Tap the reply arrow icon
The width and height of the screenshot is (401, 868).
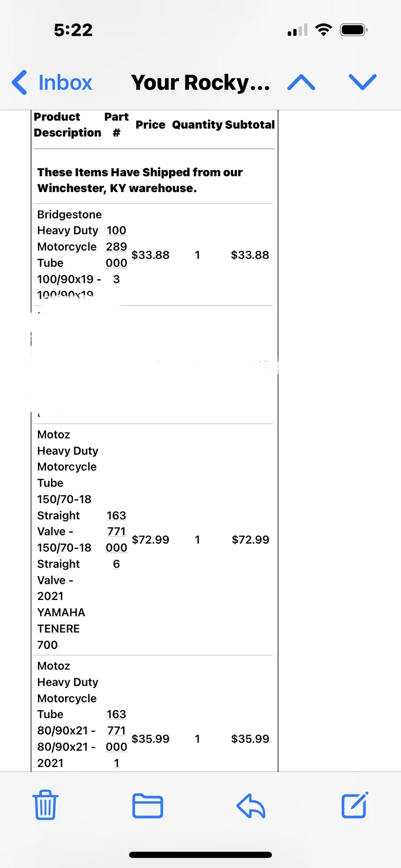click(251, 806)
